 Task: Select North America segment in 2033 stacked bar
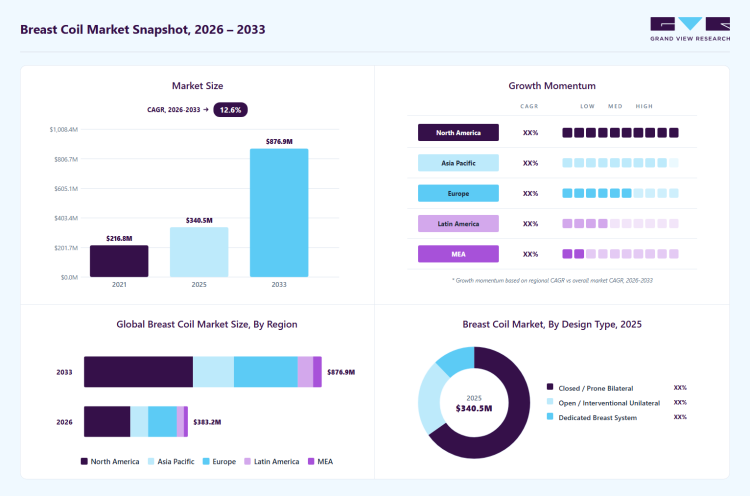138,372
